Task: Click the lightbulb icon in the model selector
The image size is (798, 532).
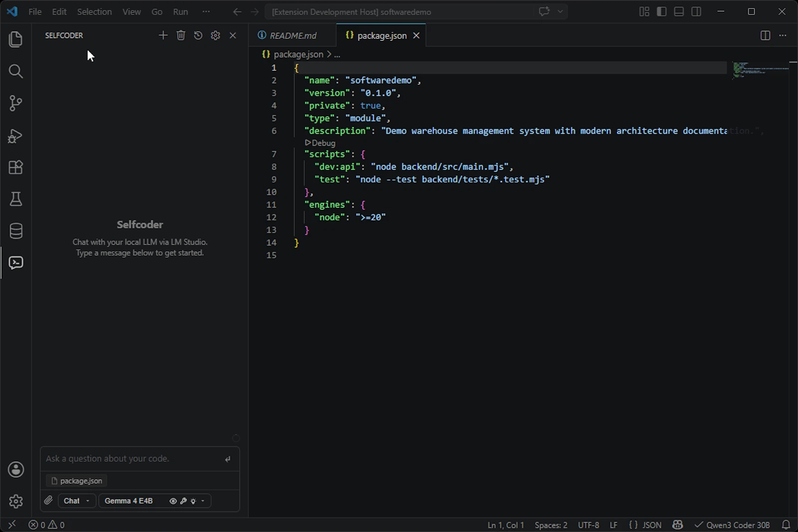Action: coord(193,501)
